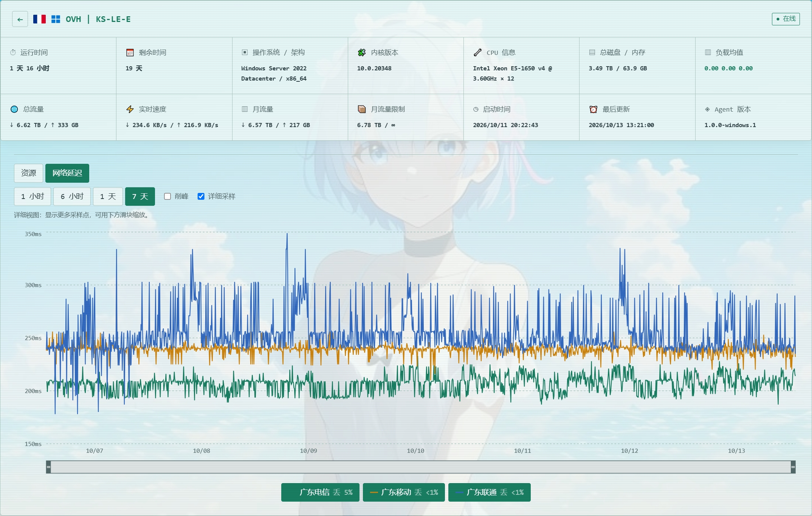Image resolution: width=812 pixels, height=516 pixels.
Task: Click the 1.0.0-windows.1 version text
Action: click(x=730, y=125)
